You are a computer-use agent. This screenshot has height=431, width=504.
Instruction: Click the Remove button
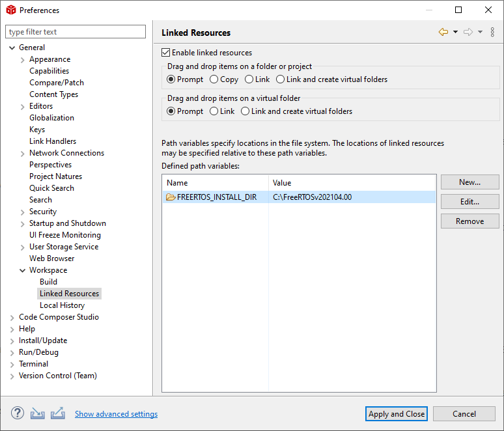(470, 221)
